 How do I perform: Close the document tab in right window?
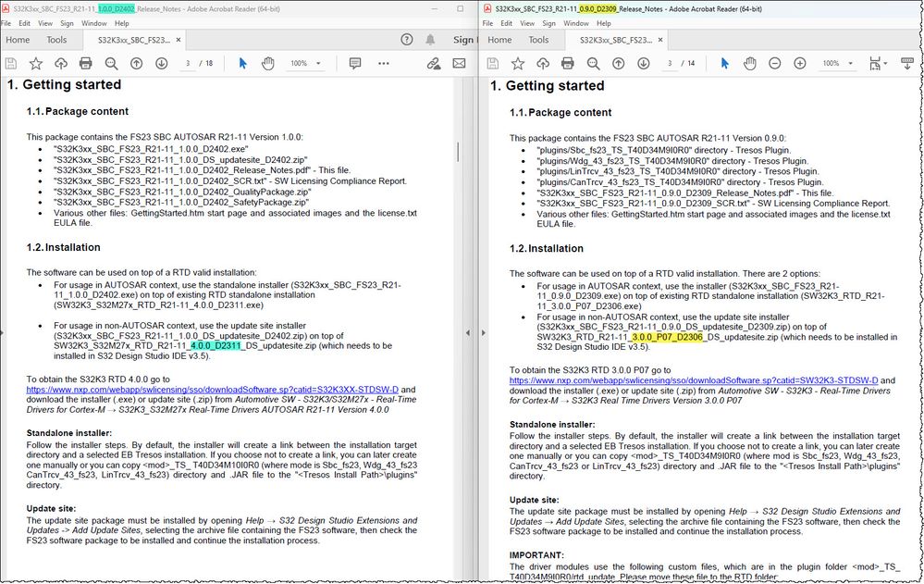[x=660, y=40]
